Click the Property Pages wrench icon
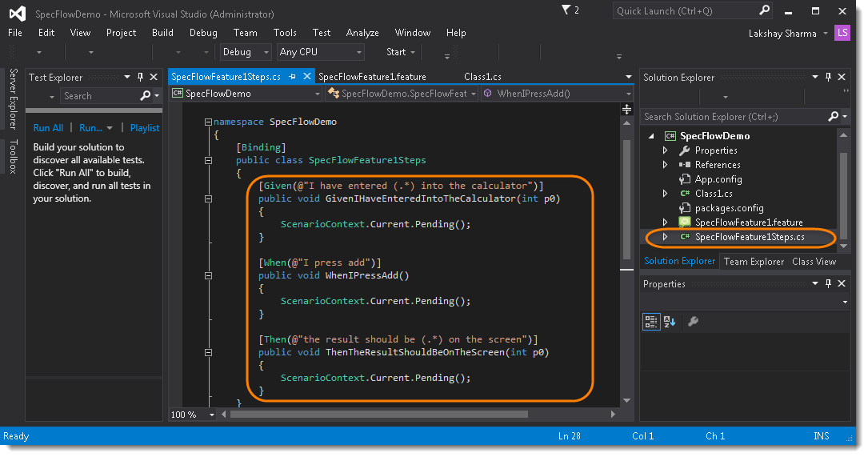Viewport: 868px width, 457px height. click(x=693, y=321)
